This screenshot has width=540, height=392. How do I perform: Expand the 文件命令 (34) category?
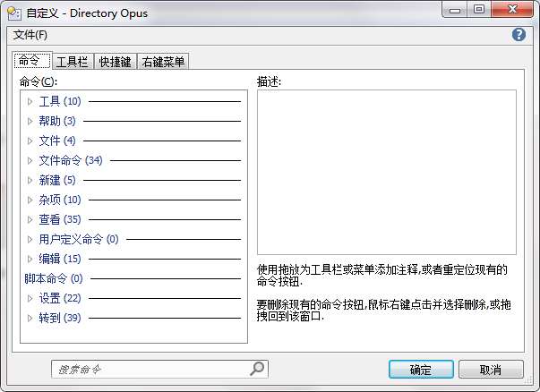pos(30,160)
